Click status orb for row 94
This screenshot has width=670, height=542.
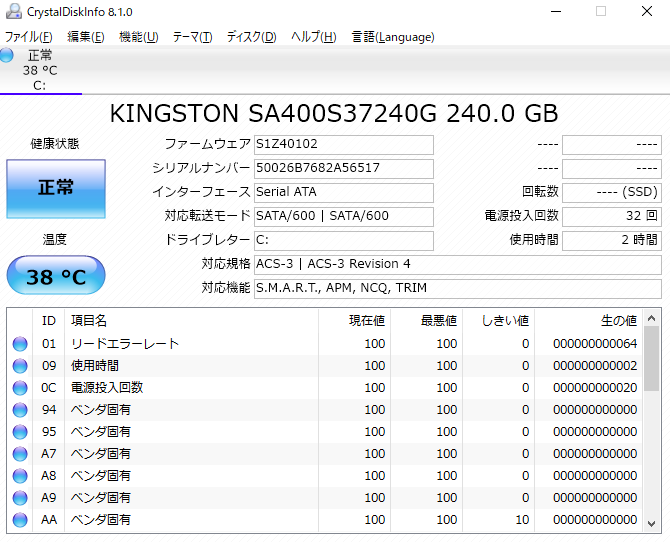[x=20, y=410]
